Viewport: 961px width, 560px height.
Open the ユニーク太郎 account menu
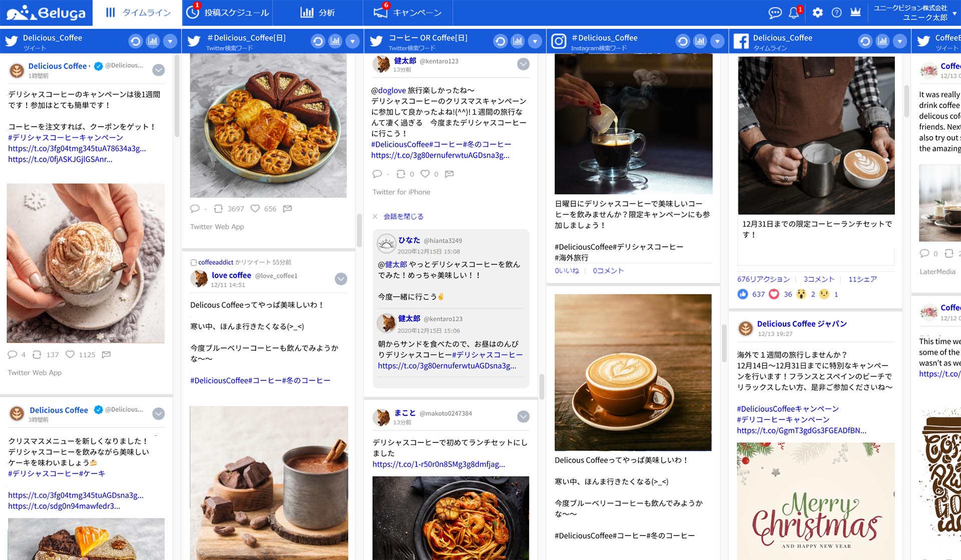(x=915, y=13)
